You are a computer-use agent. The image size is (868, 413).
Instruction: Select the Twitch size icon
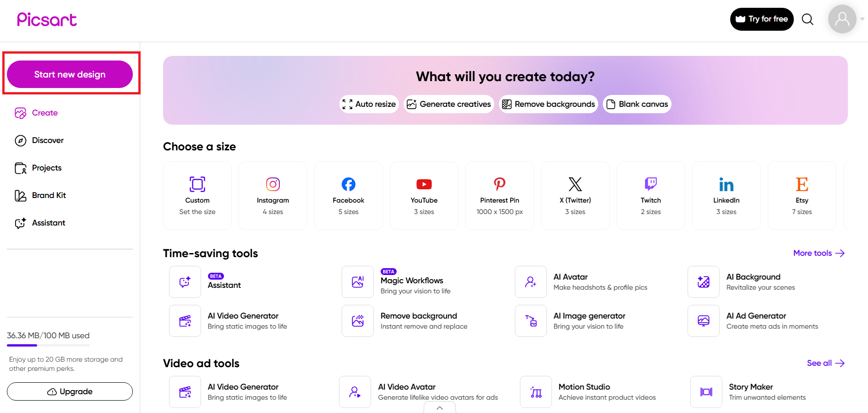click(650, 184)
